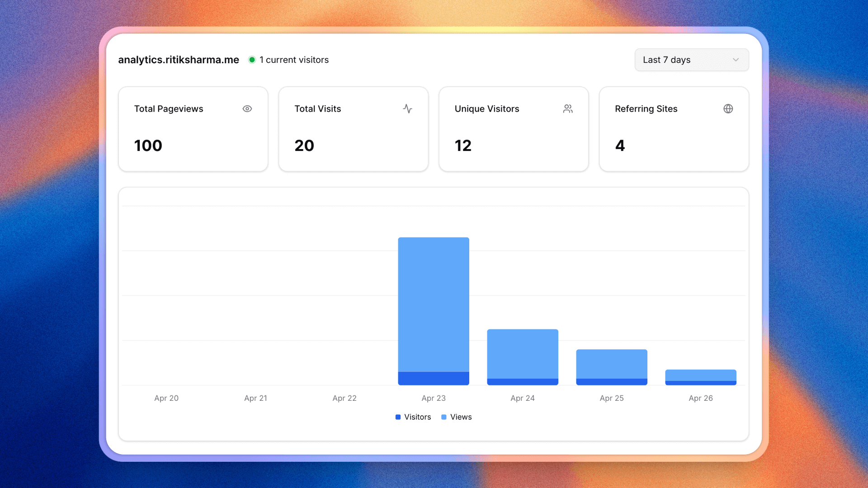This screenshot has height=488, width=868.
Task: Select the Apr 25 views bar
Action: pos(612,363)
